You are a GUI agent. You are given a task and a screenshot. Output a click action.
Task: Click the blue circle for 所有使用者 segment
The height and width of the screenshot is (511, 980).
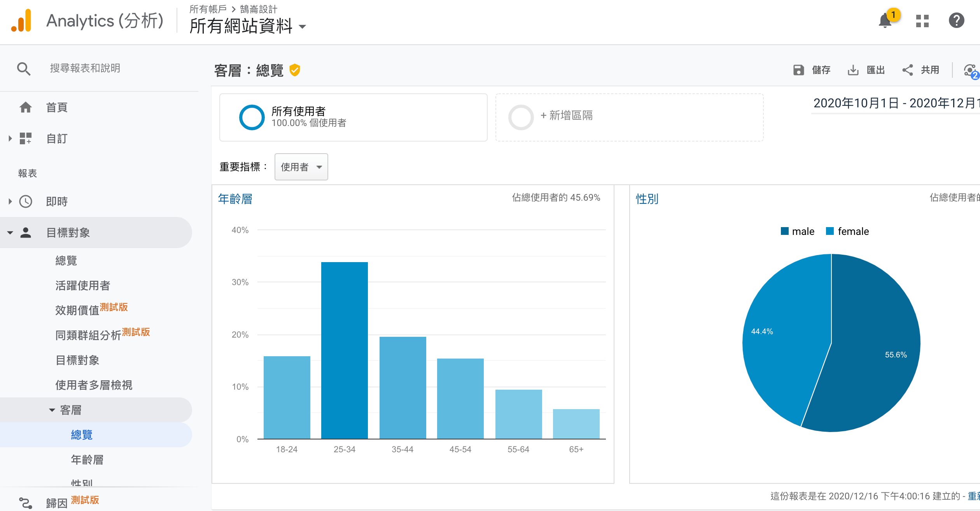252,117
